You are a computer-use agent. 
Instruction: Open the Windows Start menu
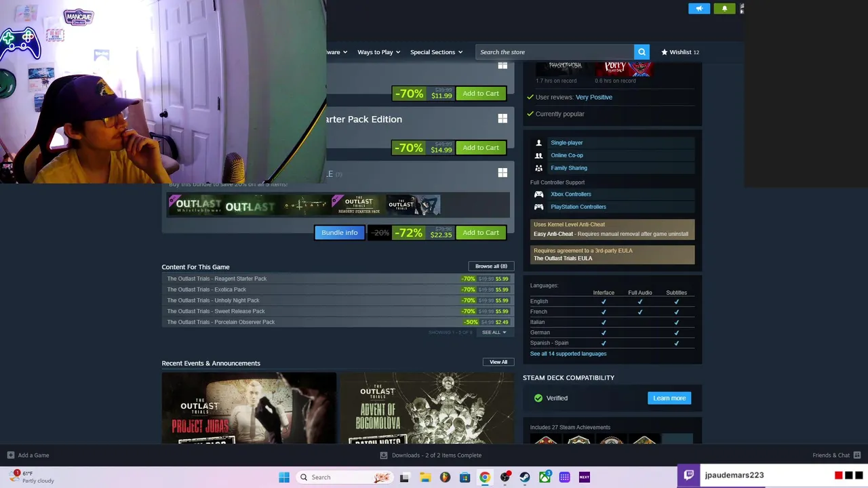(283, 477)
